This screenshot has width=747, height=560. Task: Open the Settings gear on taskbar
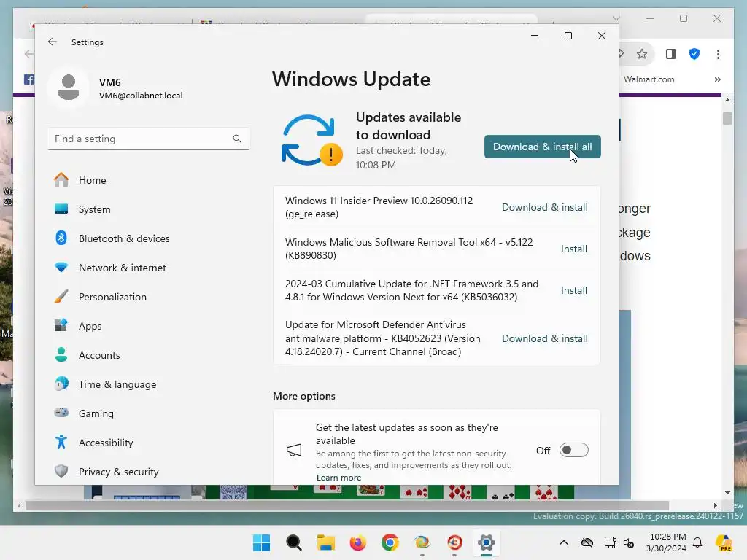click(487, 542)
